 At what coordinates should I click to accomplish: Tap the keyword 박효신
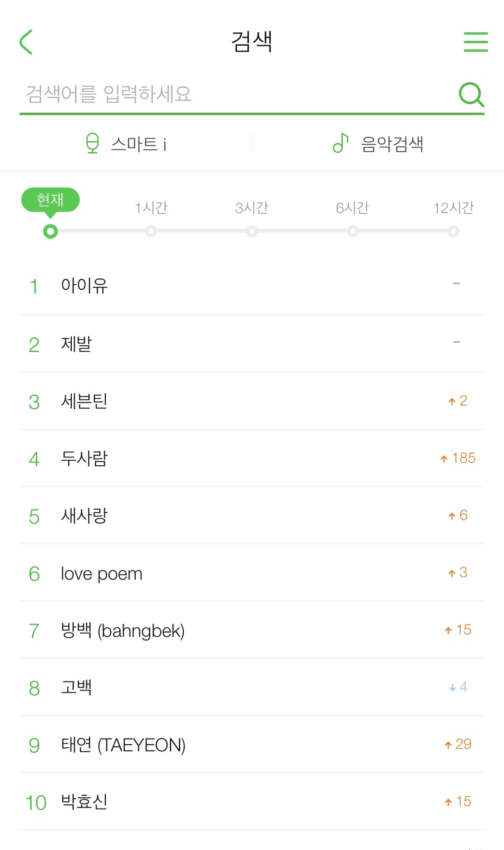85,802
